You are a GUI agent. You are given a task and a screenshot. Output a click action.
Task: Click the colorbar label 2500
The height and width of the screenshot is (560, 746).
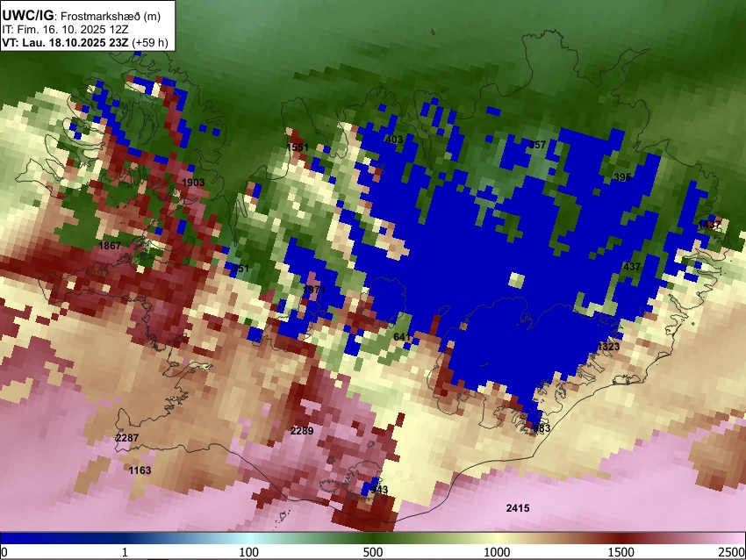732,552
